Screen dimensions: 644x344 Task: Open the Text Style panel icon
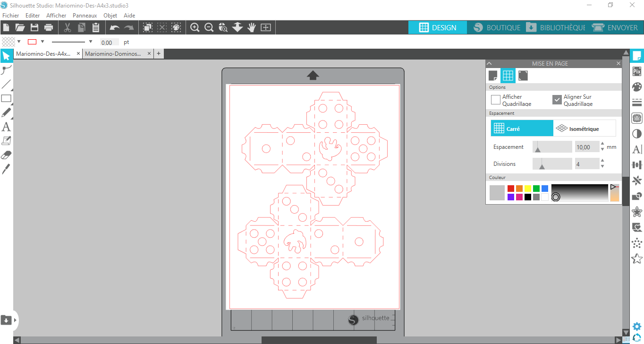637,149
